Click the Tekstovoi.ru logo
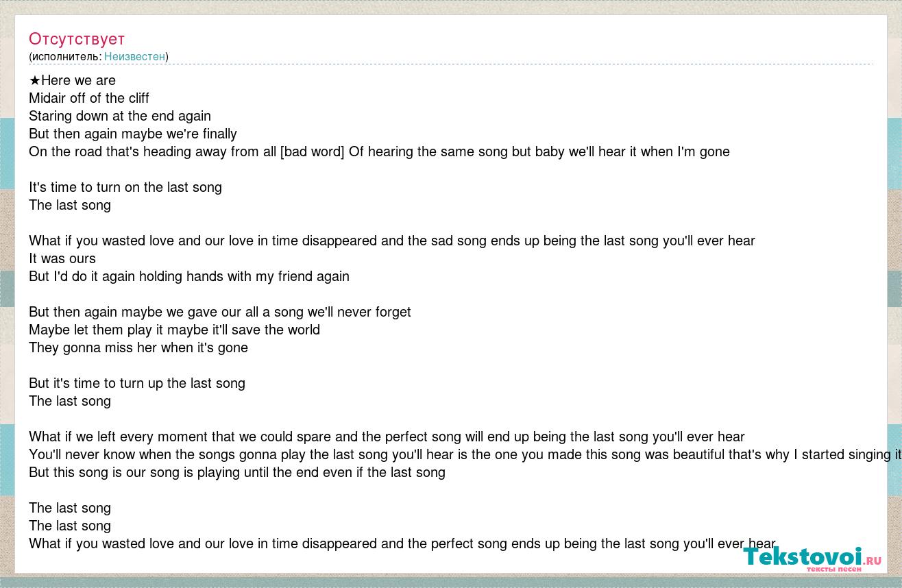This screenshot has height=588, width=902. click(812, 558)
